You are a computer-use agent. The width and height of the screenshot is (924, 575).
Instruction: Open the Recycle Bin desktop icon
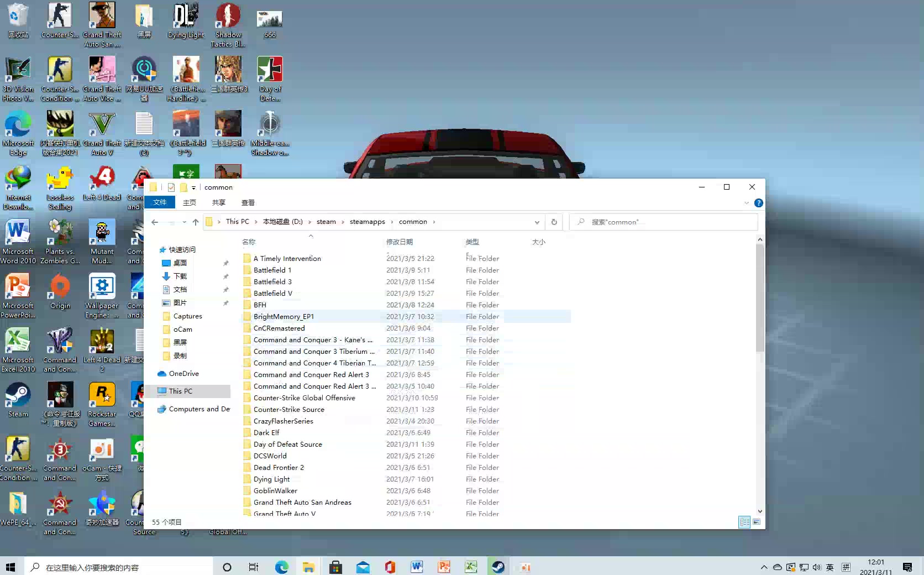(18, 21)
